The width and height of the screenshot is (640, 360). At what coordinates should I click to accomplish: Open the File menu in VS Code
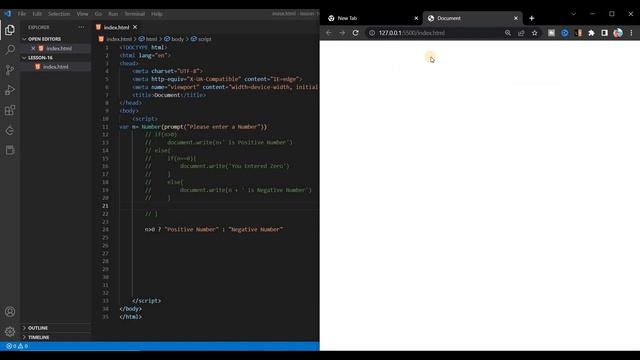pos(22,14)
